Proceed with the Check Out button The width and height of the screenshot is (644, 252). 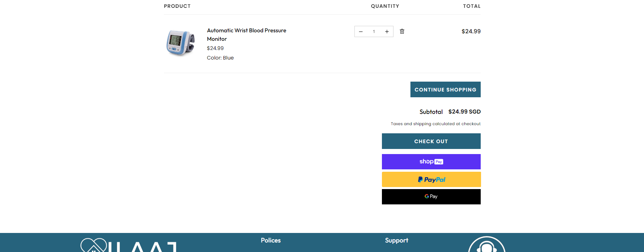pyautogui.click(x=431, y=141)
